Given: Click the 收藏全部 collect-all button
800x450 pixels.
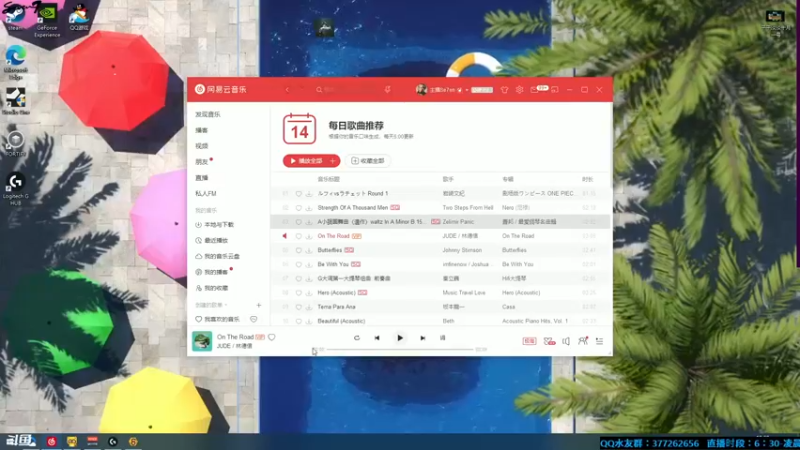Looking at the screenshot, I should click(368, 161).
